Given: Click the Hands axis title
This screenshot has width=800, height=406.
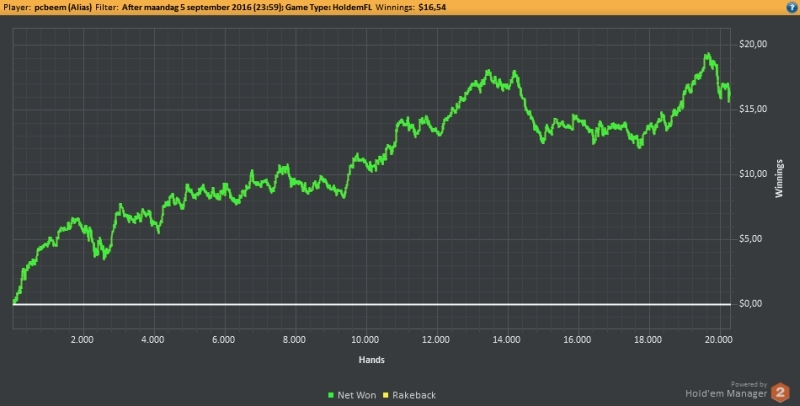Looking at the screenshot, I should [x=371, y=360].
